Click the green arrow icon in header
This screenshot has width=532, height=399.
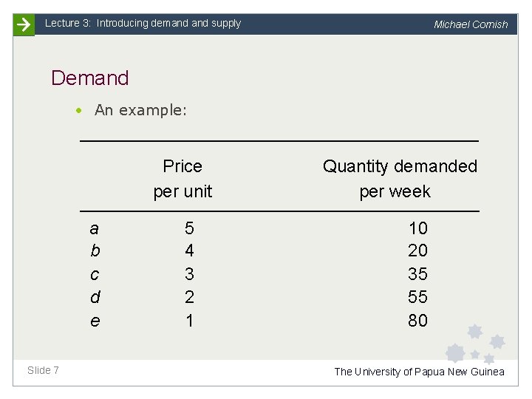click(24, 24)
